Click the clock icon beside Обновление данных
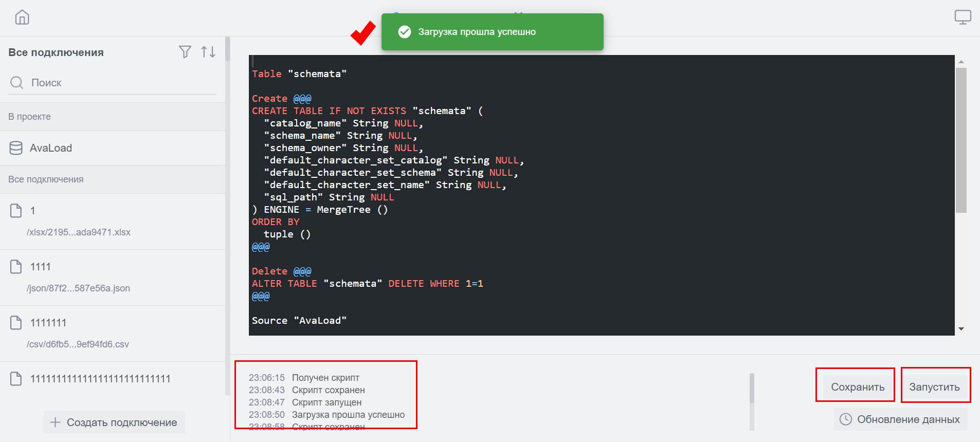980x442 pixels. pyautogui.click(x=845, y=419)
